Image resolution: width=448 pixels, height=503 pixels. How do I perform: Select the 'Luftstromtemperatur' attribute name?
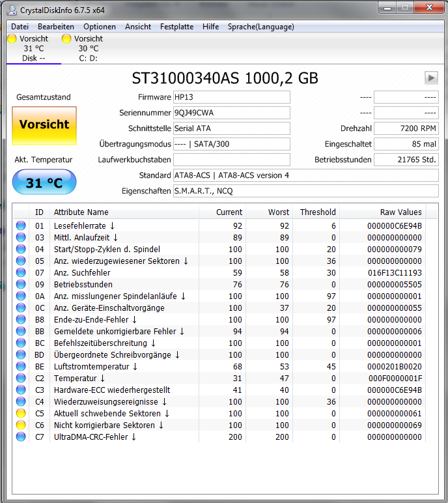point(91,366)
